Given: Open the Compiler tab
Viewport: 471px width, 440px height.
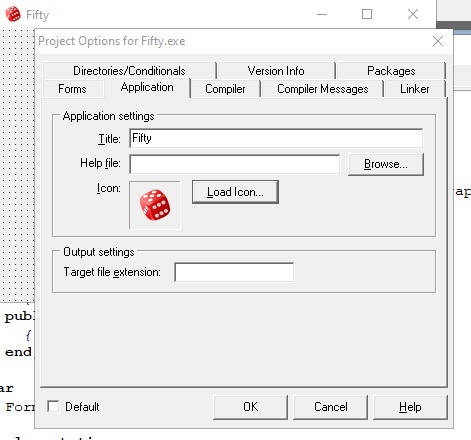Looking at the screenshot, I should pos(225,89).
